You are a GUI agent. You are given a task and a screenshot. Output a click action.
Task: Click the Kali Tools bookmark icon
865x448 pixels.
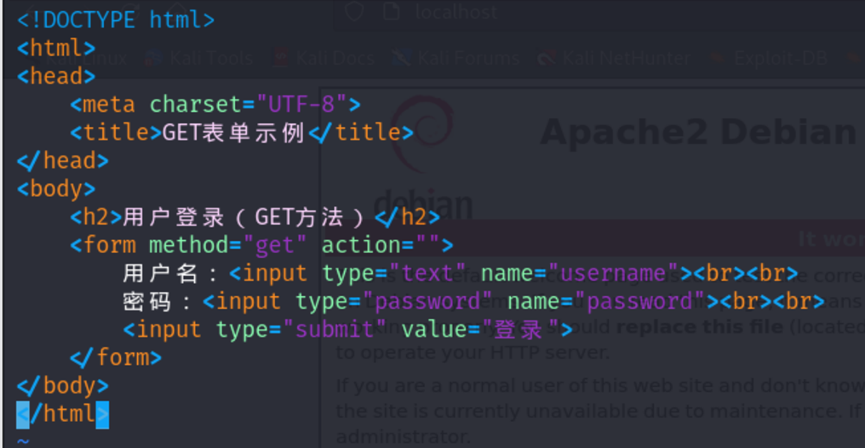152,58
